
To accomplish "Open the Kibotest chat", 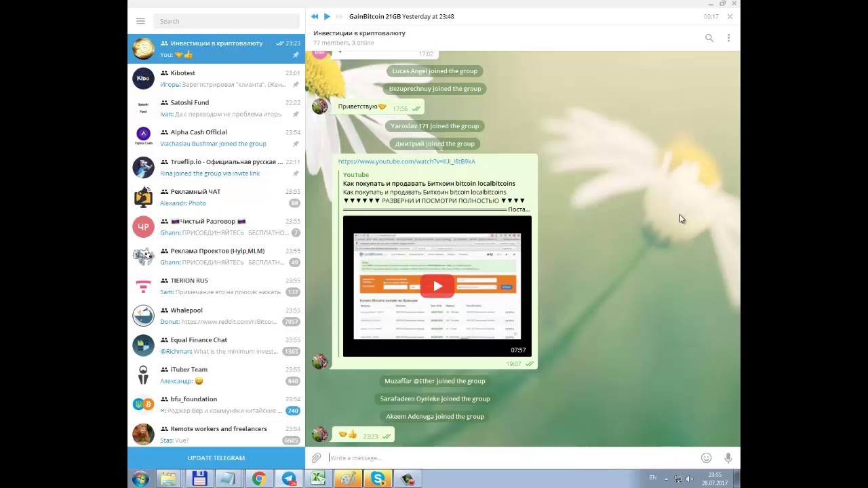I will click(216, 79).
